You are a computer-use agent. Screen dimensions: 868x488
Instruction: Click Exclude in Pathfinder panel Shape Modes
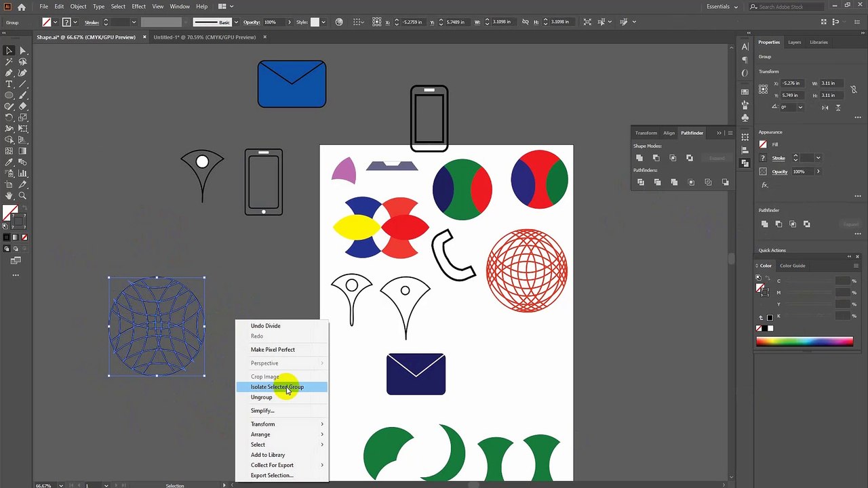(690, 158)
